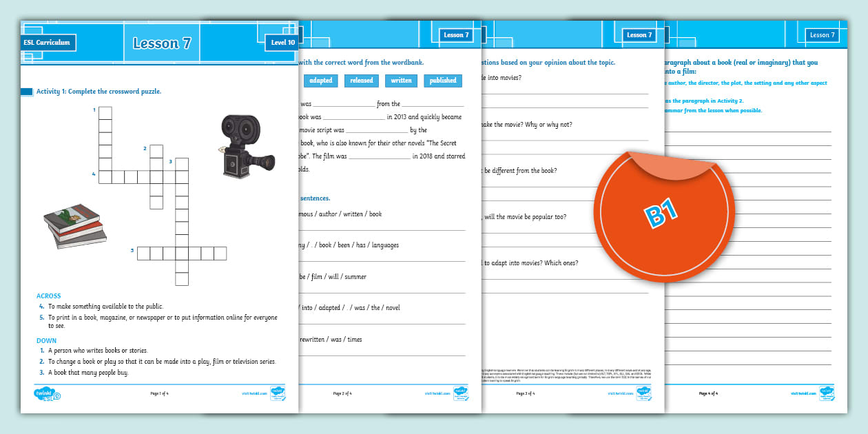The image size is (868, 434).
Task: Select the 'released' word bank label
Action: (362, 80)
